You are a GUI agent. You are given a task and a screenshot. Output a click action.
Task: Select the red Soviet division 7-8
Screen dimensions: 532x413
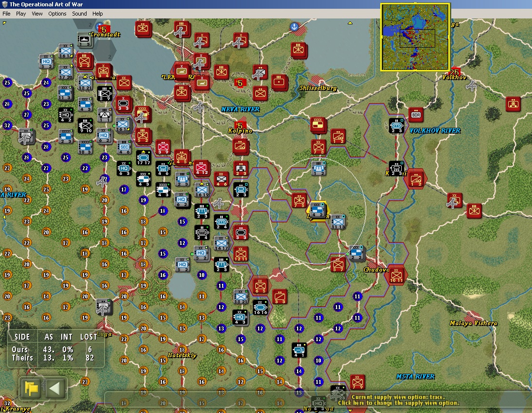tap(319, 147)
